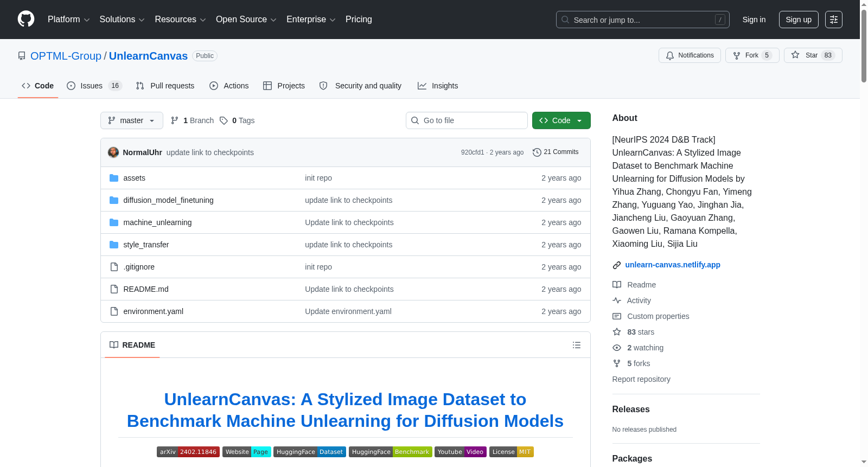Click the environment.yaml file icon

click(x=114, y=311)
